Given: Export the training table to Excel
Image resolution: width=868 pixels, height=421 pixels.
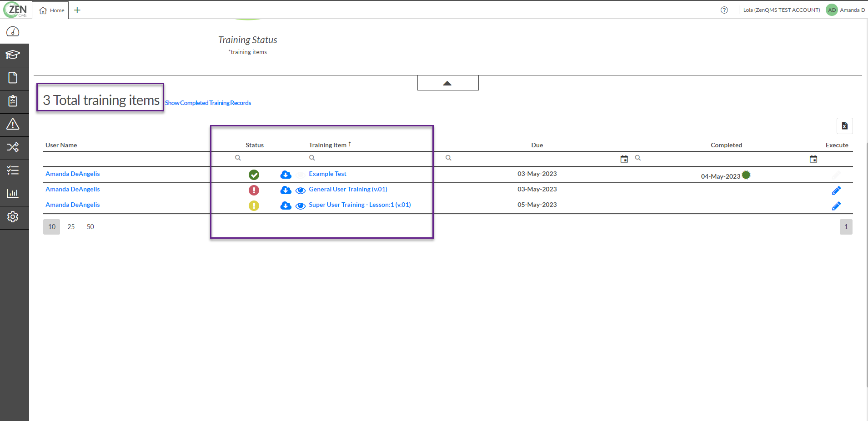Looking at the screenshot, I should [x=845, y=126].
